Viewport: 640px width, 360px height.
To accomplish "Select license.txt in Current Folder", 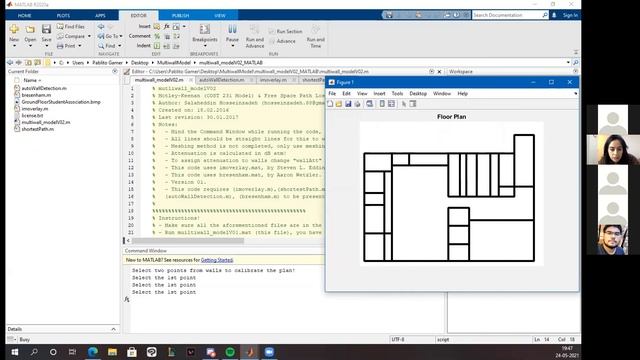I will click(x=32, y=116).
